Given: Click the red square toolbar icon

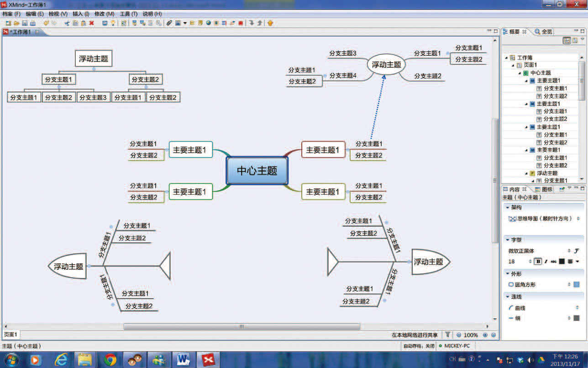Looking at the screenshot, I should coord(241,23).
